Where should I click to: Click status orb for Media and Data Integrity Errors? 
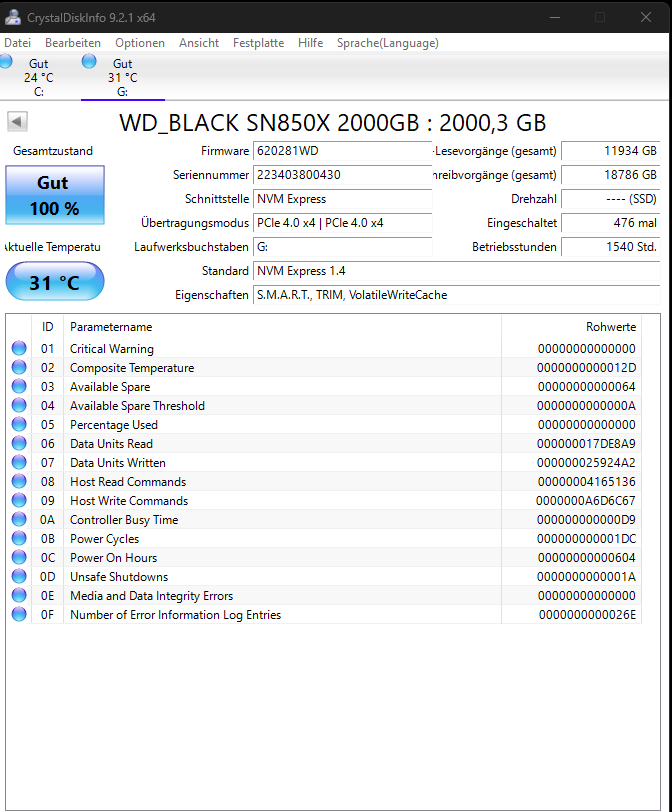coord(19,595)
